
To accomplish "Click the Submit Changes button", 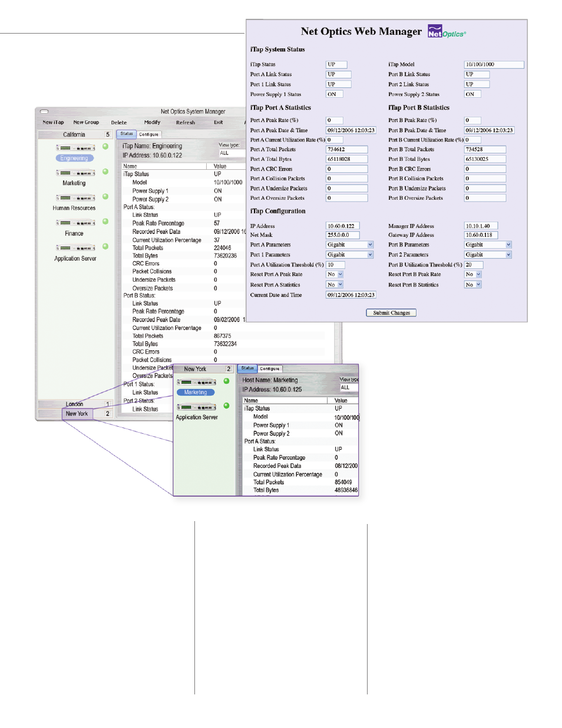I will [x=391, y=313].
